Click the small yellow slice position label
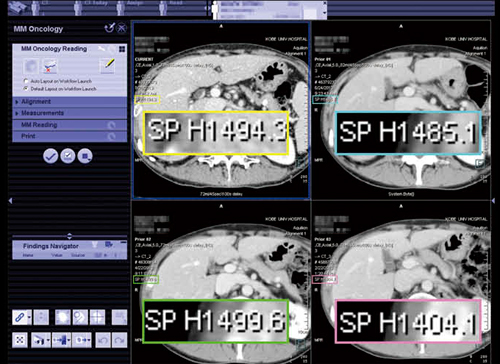500x364 pixels. tap(147, 99)
